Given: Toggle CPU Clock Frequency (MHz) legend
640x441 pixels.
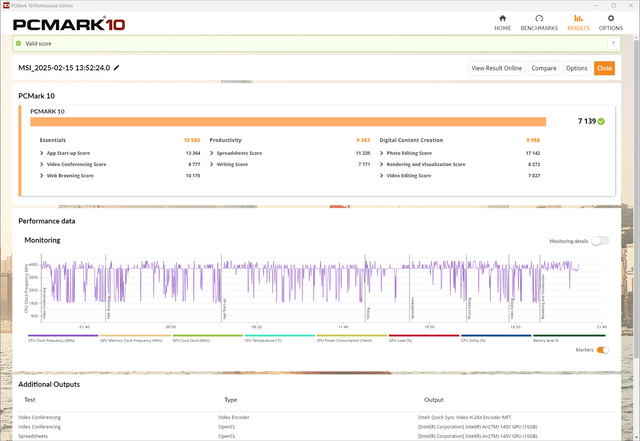Looking at the screenshot, I should (x=63, y=339).
